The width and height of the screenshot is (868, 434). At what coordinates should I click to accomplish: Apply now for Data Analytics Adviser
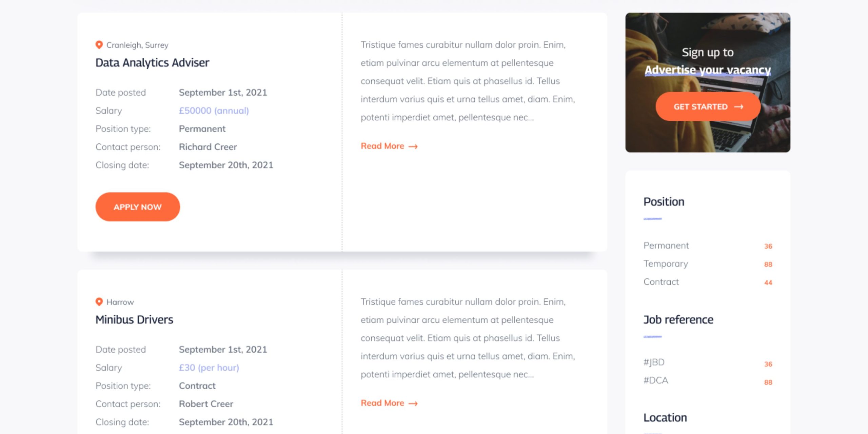[x=138, y=207]
